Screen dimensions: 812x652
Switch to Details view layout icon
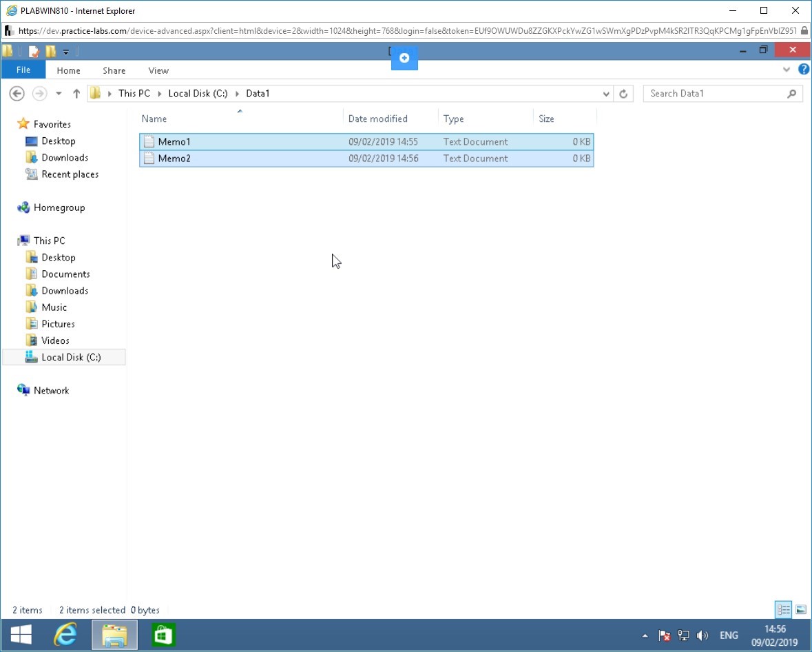[783, 609]
